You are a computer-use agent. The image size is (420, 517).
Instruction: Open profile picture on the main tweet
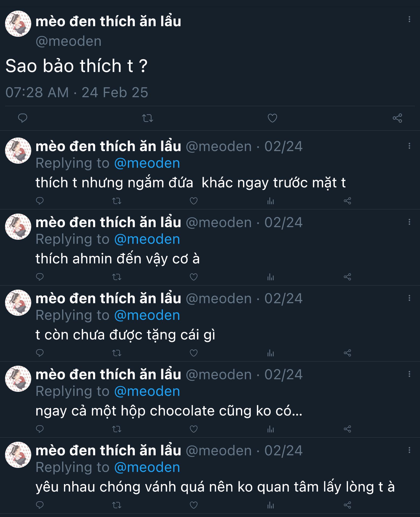pos(18,24)
